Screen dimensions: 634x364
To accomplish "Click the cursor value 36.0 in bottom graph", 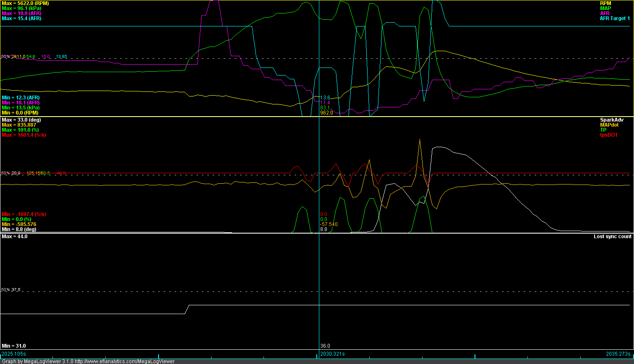I will 325,346.
